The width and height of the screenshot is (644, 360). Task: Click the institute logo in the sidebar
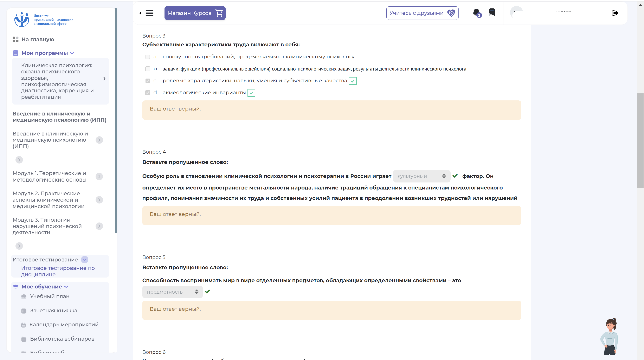point(44,19)
